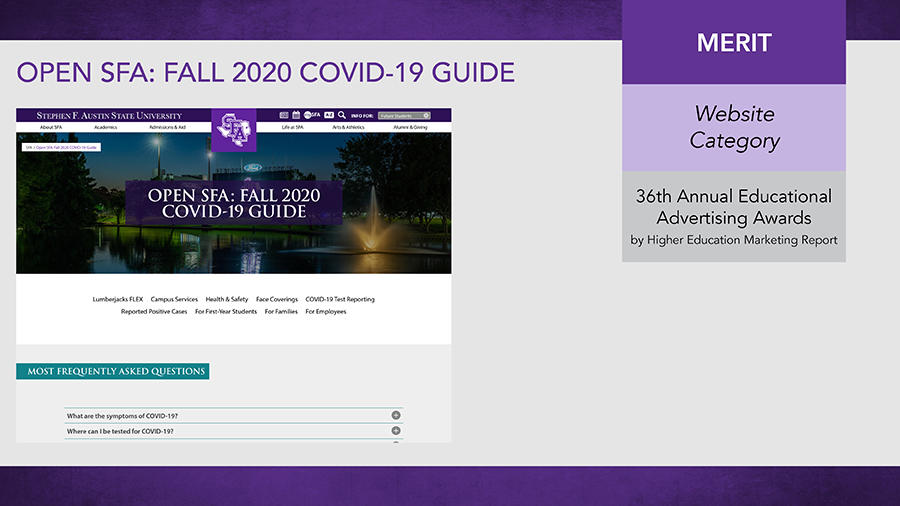Open the search magnifier icon
This screenshot has width=900, height=506.
pos(342,115)
